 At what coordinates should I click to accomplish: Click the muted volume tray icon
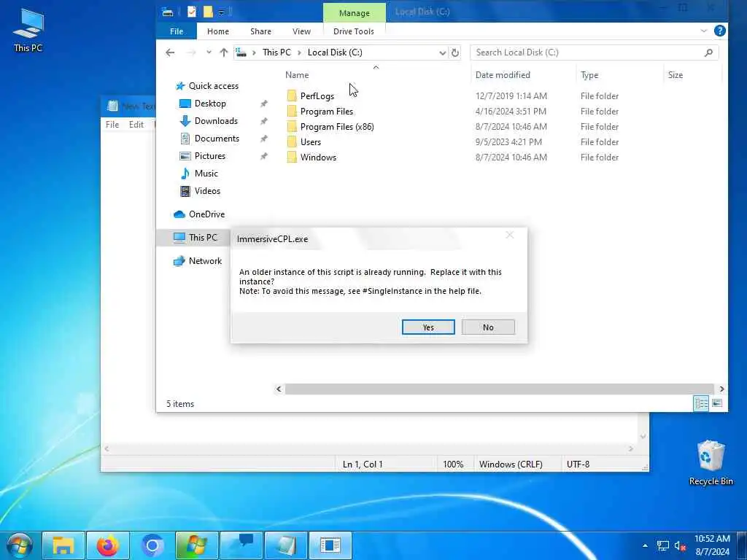[x=680, y=546]
